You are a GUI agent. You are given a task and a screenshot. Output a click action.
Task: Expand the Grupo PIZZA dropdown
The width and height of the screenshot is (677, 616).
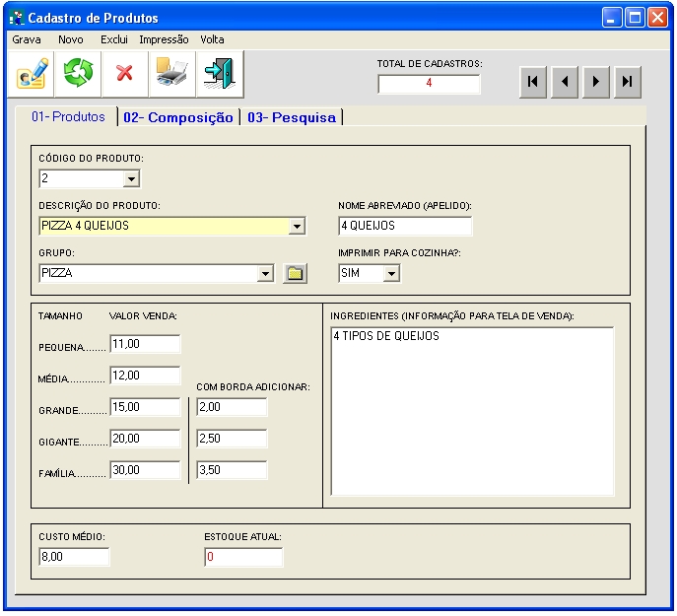[264, 274]
